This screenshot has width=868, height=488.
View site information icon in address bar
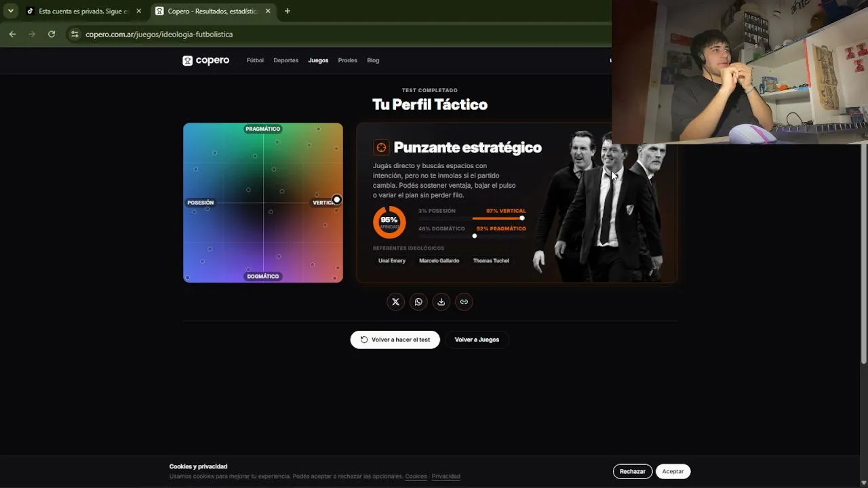tap(75, 34)
